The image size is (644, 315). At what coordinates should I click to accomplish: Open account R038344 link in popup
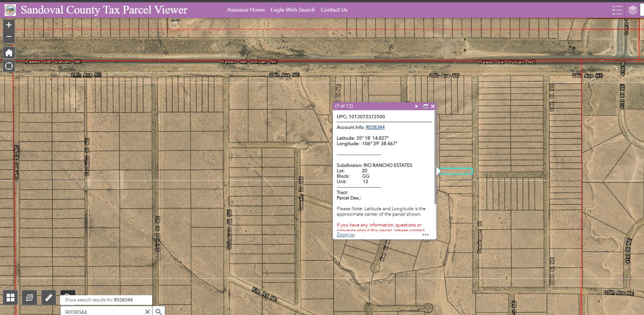pos(375,127)
